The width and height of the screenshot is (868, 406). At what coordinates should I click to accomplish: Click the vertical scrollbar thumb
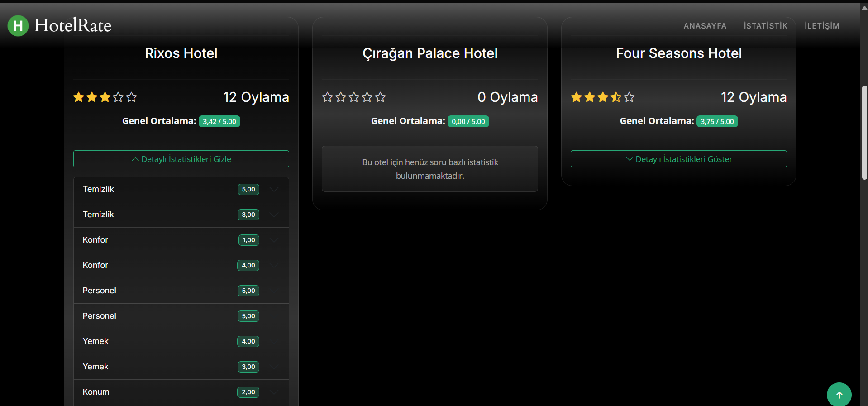(864, 133)
